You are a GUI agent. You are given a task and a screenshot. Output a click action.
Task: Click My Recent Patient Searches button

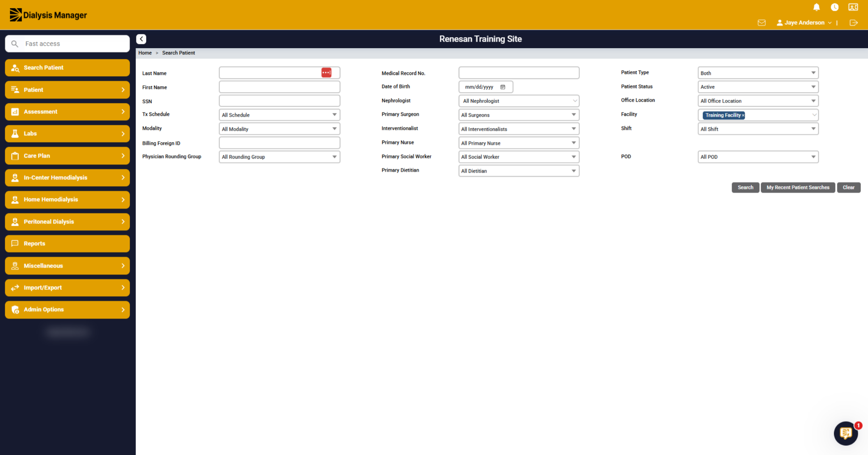tap(798, 188)
